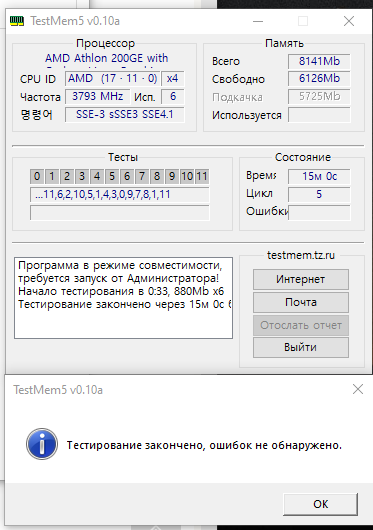Click the Тесты group label
This screenshot has width=373, height=530.
123,157
